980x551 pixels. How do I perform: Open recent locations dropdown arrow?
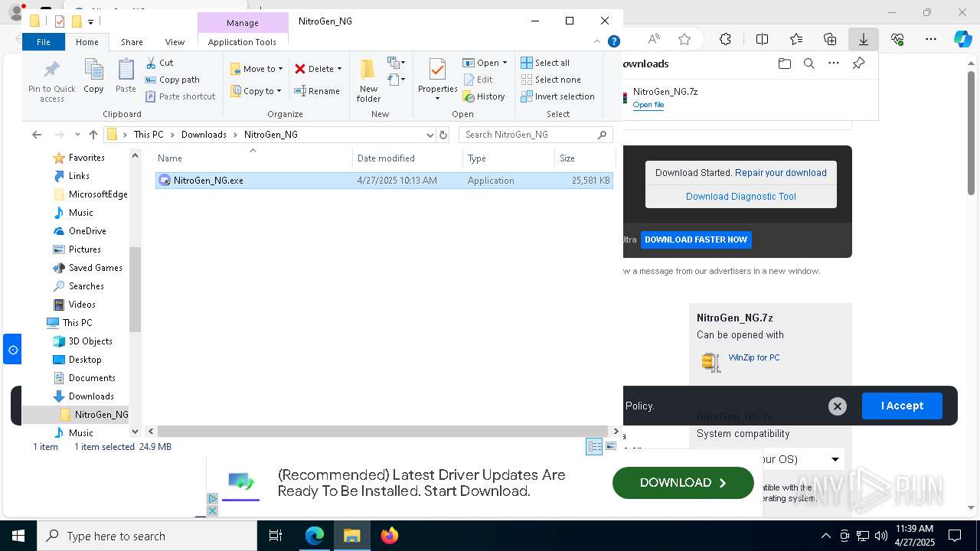pos(77,135)
